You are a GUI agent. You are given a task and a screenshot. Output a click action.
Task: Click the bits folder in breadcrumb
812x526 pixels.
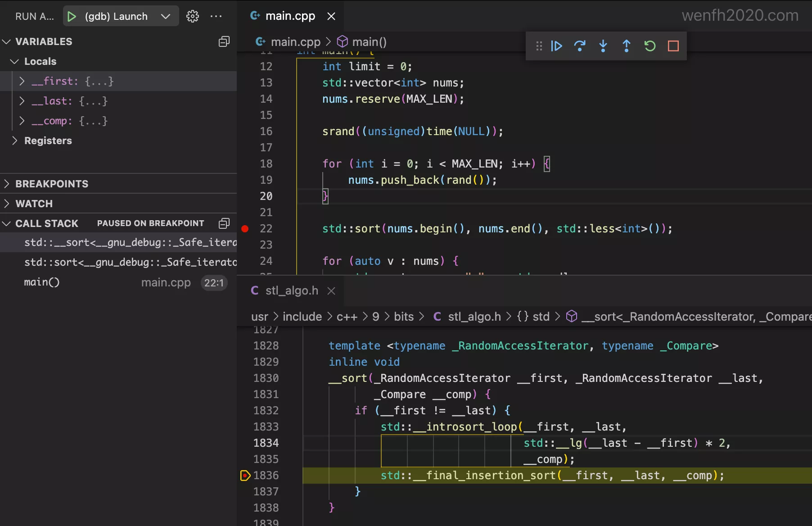point(403,317)
